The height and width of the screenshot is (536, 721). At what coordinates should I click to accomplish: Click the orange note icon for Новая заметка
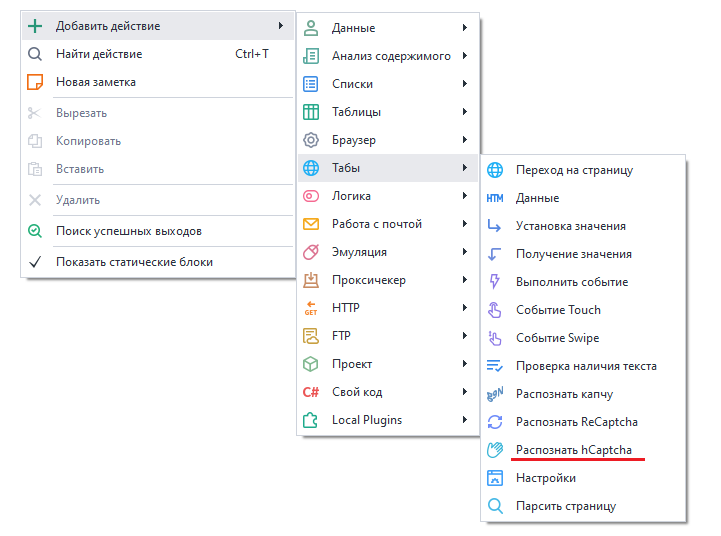click(35, 82)
